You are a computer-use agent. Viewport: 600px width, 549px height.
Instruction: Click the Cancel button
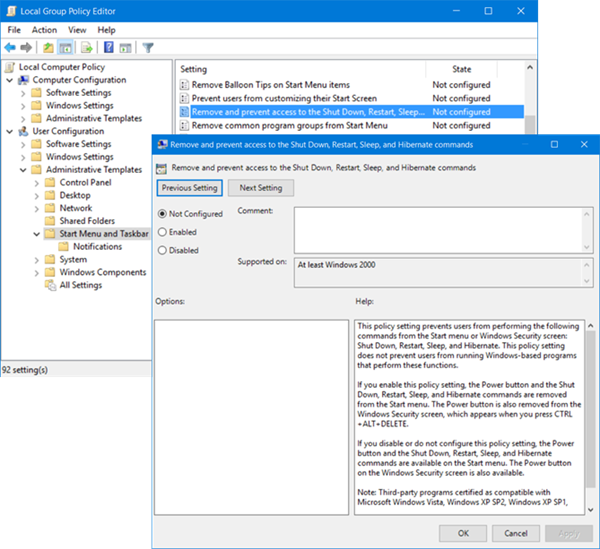(516, 533)
